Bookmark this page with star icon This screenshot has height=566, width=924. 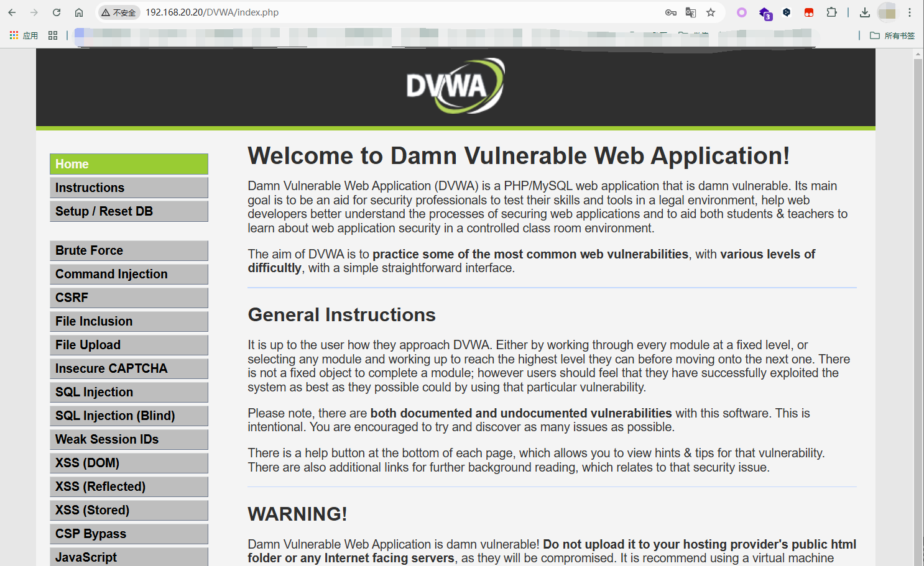711,12
